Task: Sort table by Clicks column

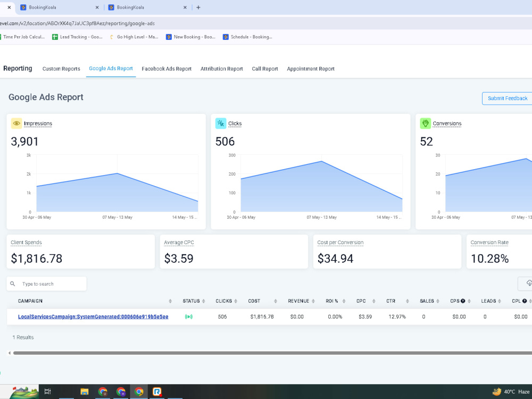Action: pyautogui.click(x=236, y=301)
